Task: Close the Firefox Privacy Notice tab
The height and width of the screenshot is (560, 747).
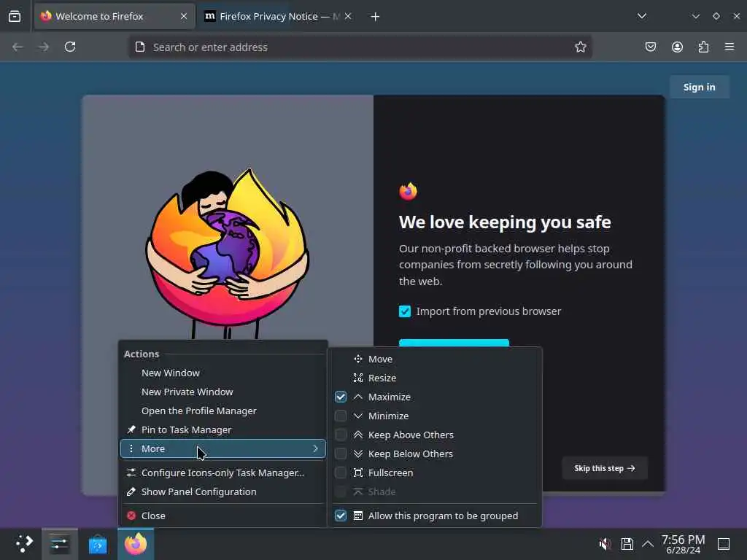Action: click(x=348, y=16)
